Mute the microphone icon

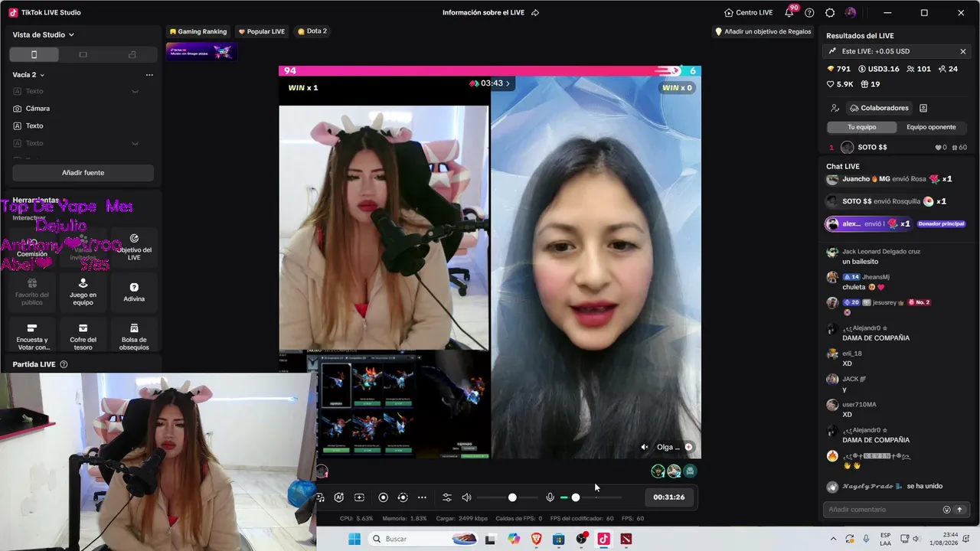pos(550,497)
